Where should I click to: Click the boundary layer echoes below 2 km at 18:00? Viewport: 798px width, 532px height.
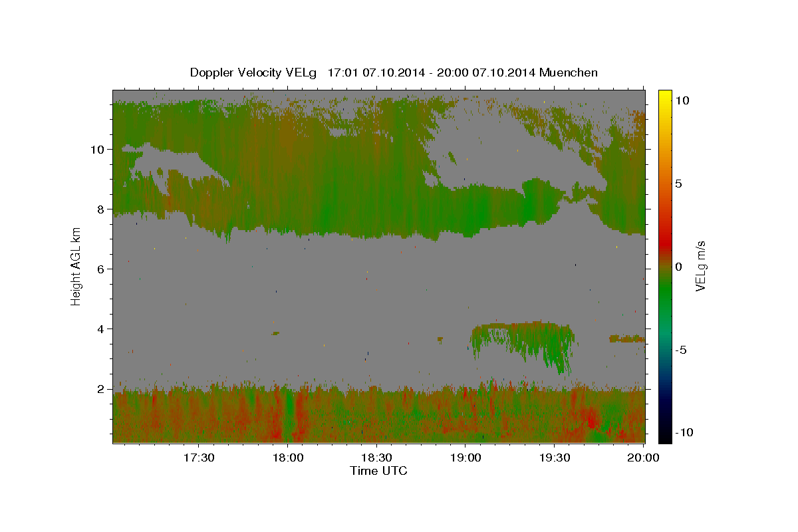(x=287, y=416)
